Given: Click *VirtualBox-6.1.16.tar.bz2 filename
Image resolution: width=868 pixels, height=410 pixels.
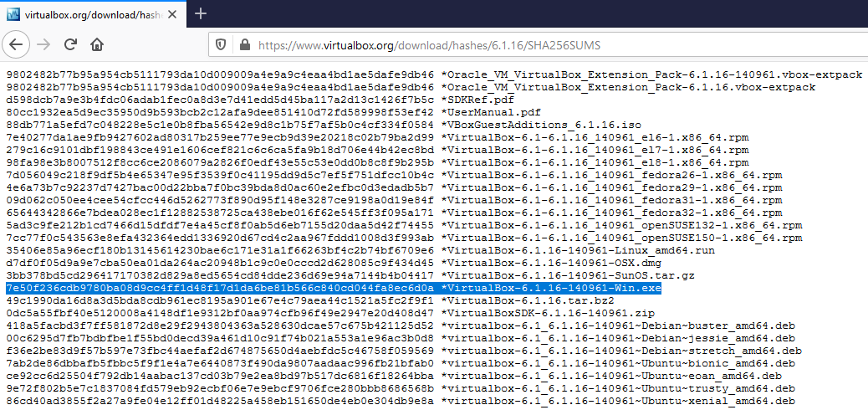Looking at the screenshot, I should [528, 301].
